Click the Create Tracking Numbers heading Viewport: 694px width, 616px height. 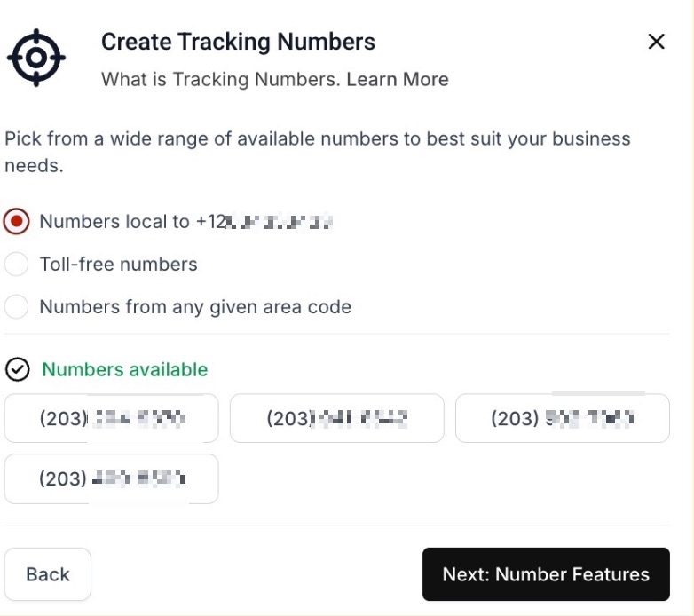tap(238, 42)
